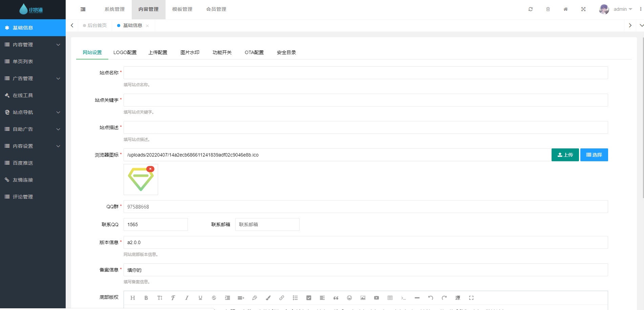This screenshot has width=644, height=310.
Task: Switch to the LOGO配置 tab
Action: coord(125,52)
